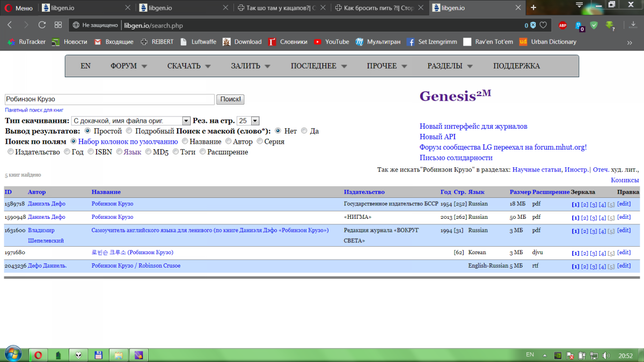Open the RuTracker bookmark
The image size is (644, 362).
pyautogui.click(x=26, y=42)
